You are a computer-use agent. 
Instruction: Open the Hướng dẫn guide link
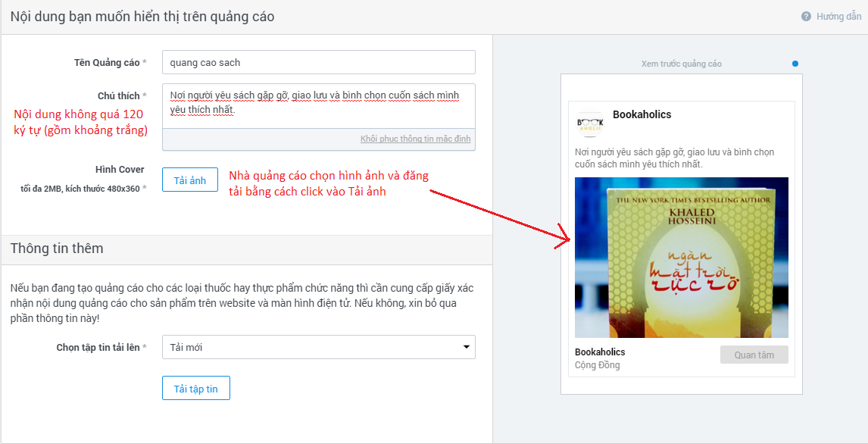838,17
